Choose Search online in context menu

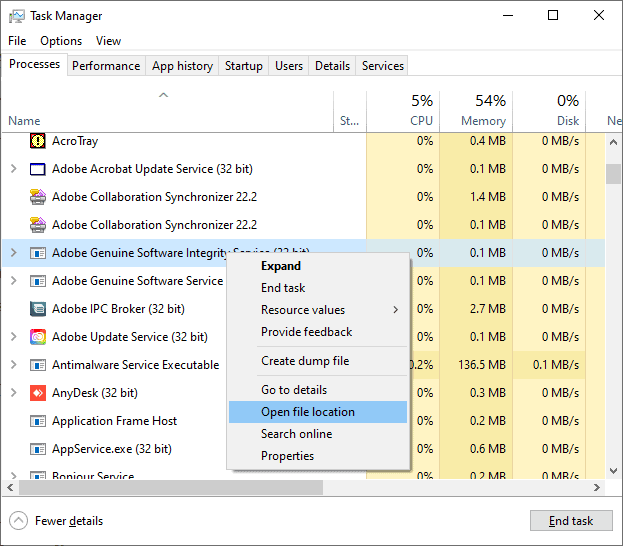pyautogui.click(x=318, y=434)
